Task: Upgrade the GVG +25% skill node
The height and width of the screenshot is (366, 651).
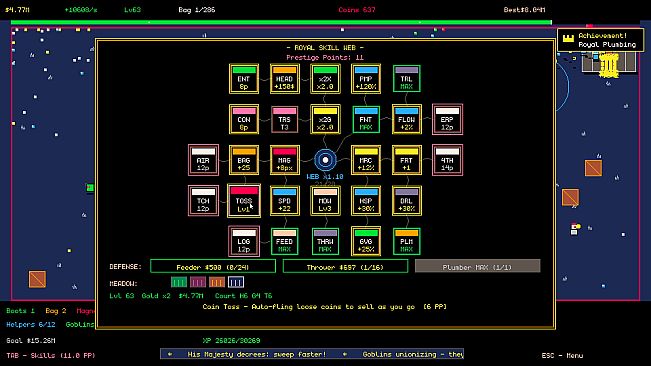Action: coord(366,242)
